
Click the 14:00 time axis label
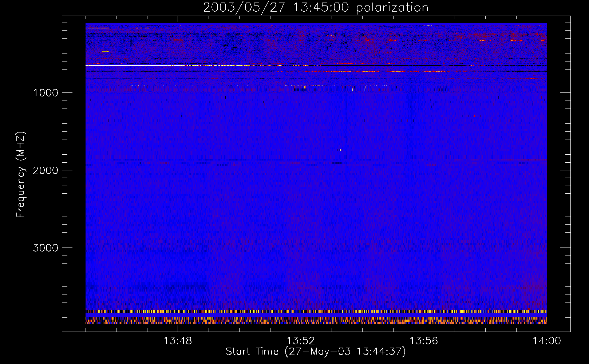547,341
